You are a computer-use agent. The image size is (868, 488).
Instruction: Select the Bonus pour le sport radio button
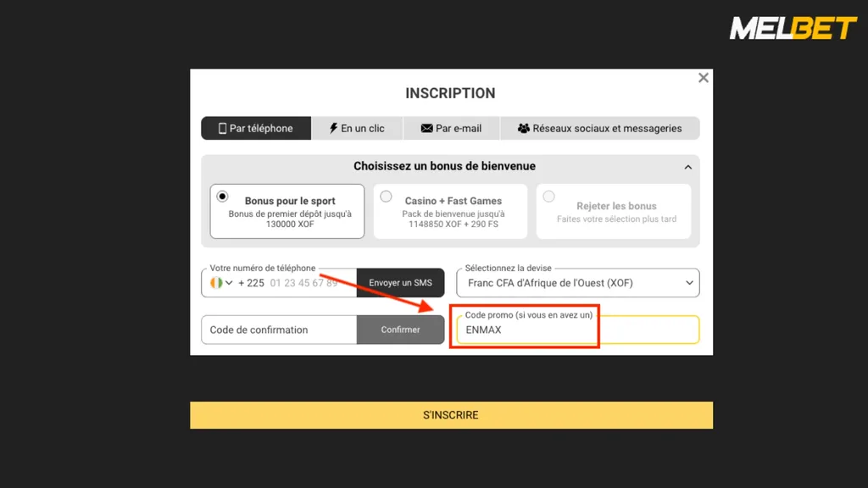[222, 196]
